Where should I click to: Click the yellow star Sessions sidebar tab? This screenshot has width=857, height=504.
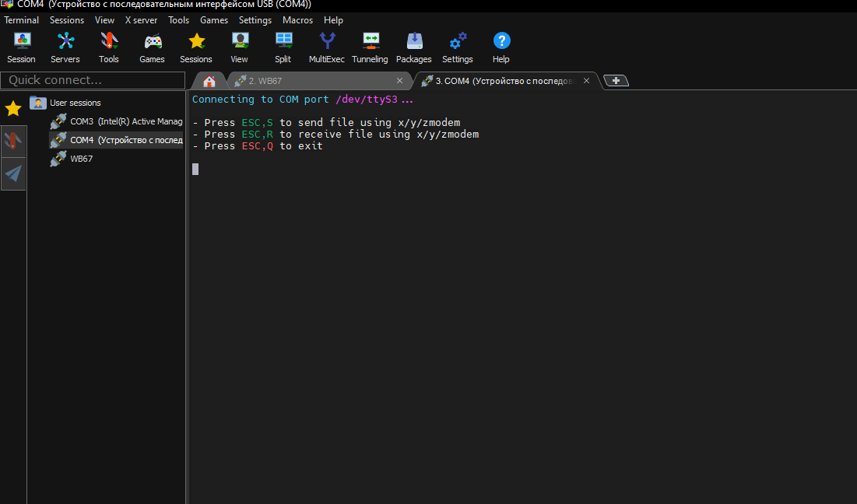point(13,108)
